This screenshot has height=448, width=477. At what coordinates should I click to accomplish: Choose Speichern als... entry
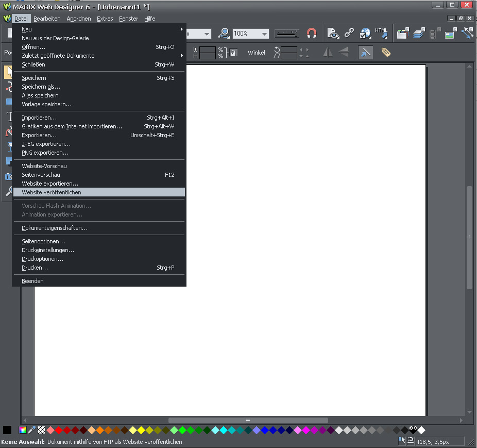click(x=99, y=87)
